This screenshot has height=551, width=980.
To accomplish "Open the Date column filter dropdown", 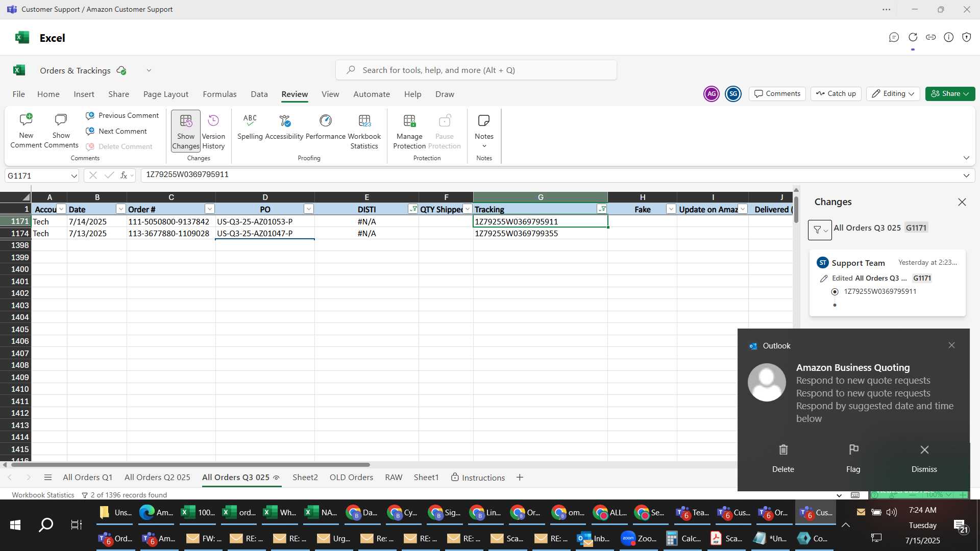I will (121, 209).
